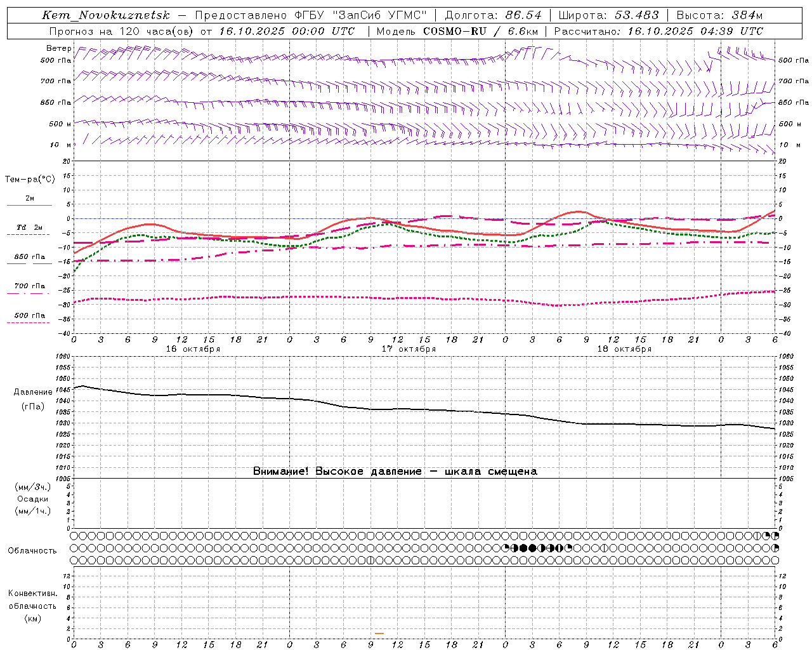
Task: Click the fully filled cloud circles on 18 октября
Action: pos(528,548)
